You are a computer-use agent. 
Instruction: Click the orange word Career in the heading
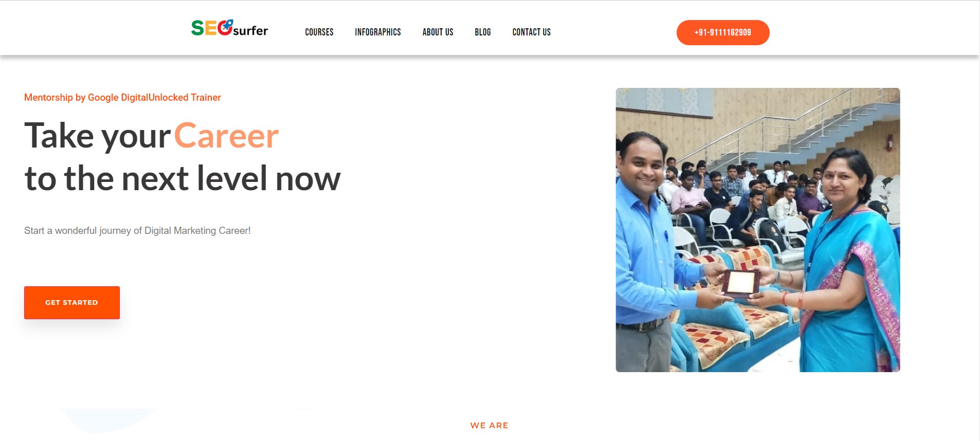click(x=226, y=136)
